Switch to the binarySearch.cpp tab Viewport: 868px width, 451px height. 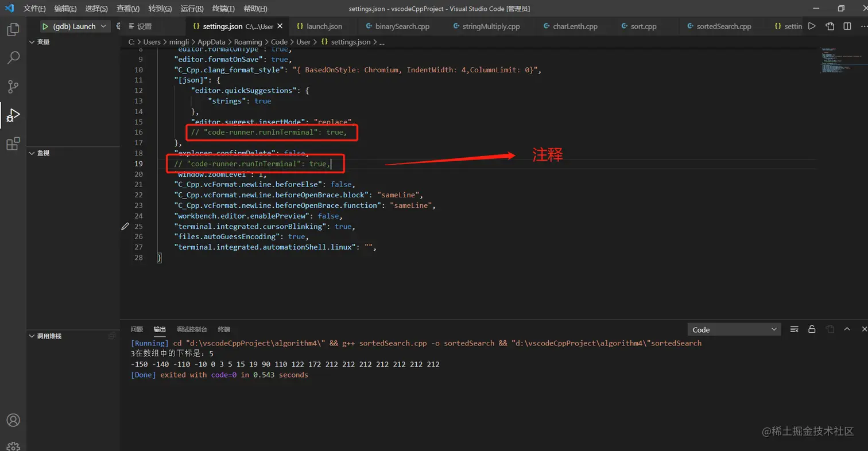point(401,26)
